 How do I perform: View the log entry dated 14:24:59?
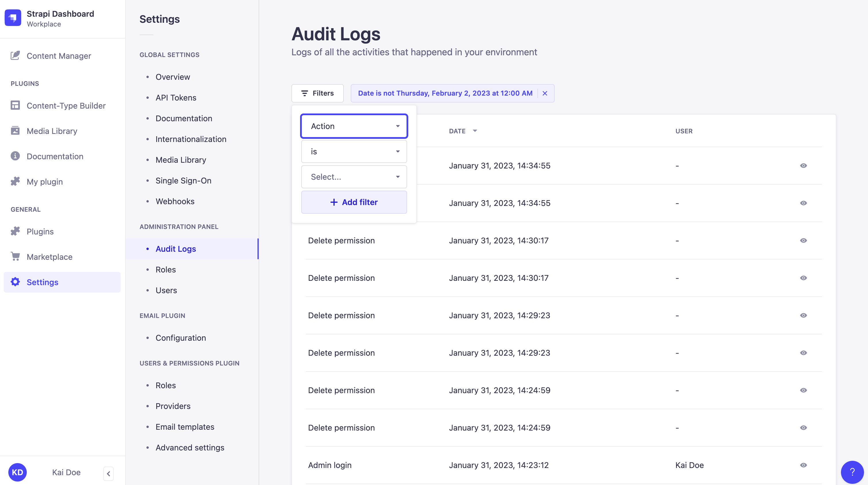coord(803,390)
